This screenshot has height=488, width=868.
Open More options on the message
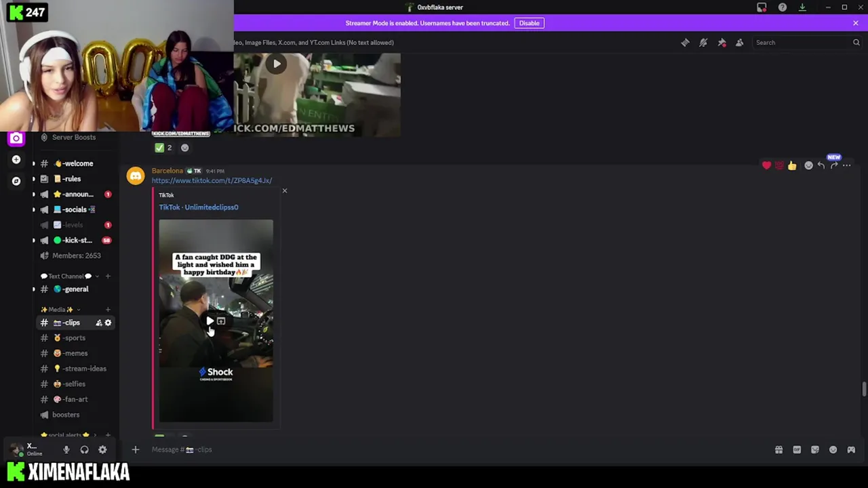pos(846,165)
